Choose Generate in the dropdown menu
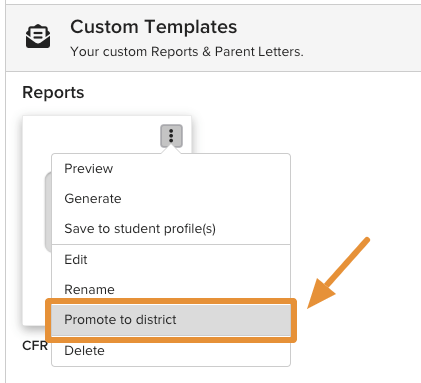This screenshot has height=383, width=421. (x=171, y=199)
